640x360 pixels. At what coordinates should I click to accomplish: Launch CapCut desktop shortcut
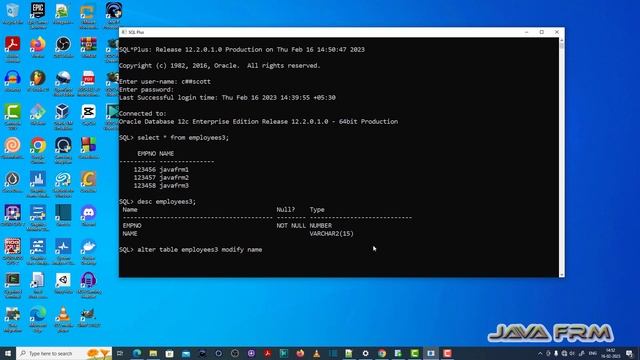(x=89, y=114)
